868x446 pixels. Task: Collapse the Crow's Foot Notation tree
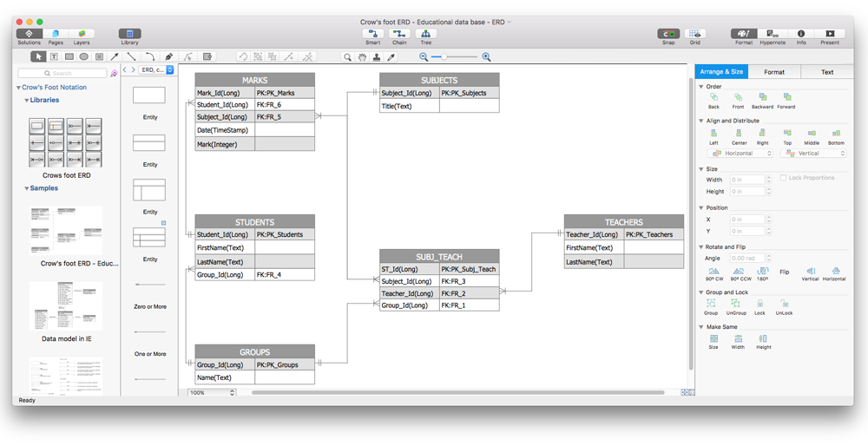[x=18, y=88]
